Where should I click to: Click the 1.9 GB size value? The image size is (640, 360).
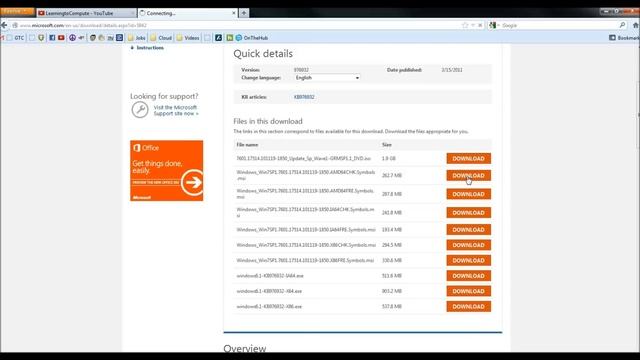coord(388,158)
